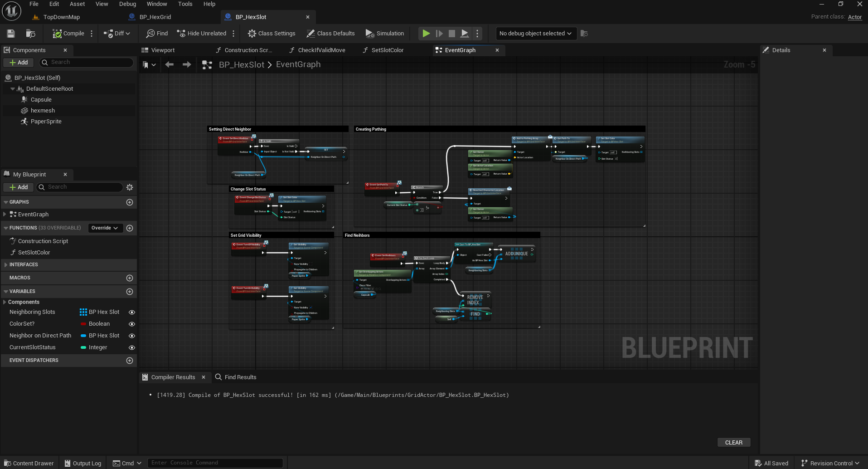Open the Tools menu
Screen dimensions: 868x469
(x=185, y=4)
